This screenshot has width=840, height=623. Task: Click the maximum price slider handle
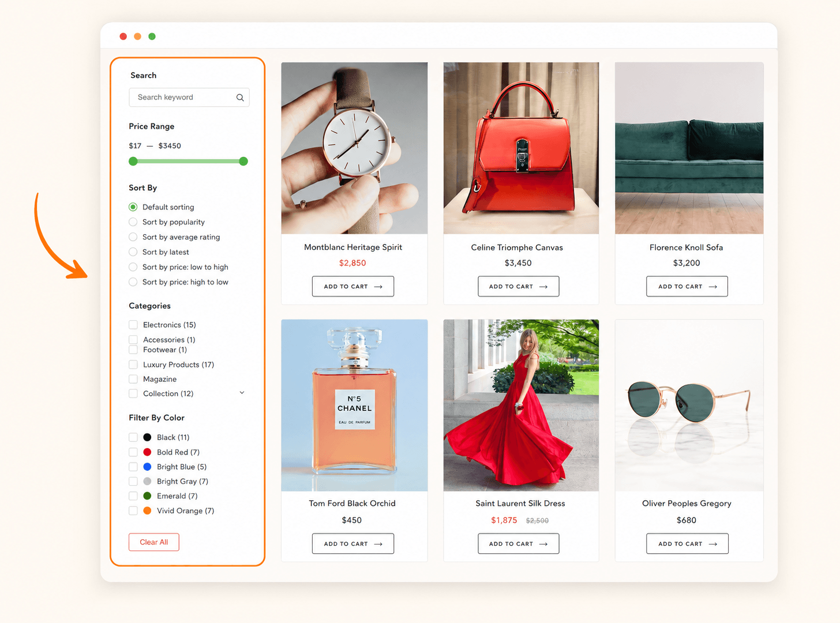pos(243,162)
